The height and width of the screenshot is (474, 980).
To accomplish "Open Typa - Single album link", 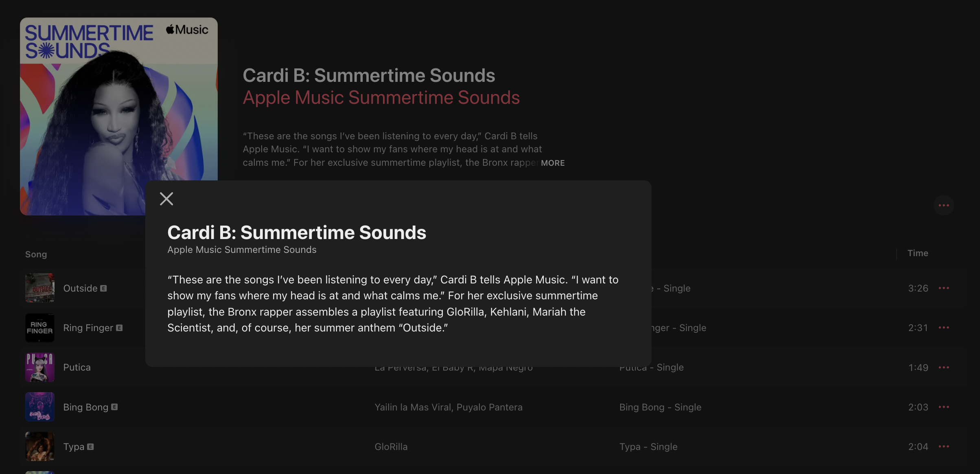I will pyautogui.click(x=648, y=447).
